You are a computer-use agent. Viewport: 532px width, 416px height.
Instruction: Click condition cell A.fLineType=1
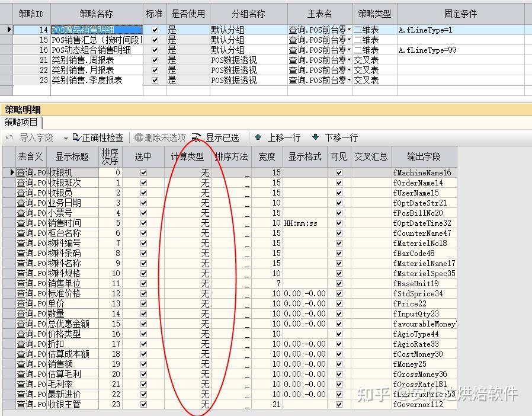coord(461,30)
